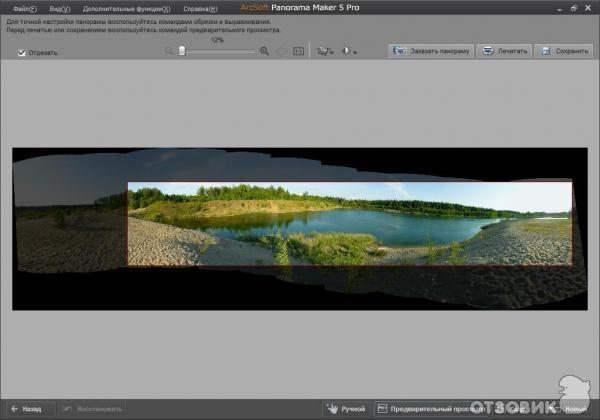Open the straighten tool dropdown arrow
The height and width of the screenshot is (420, 600).
point(331,51)
